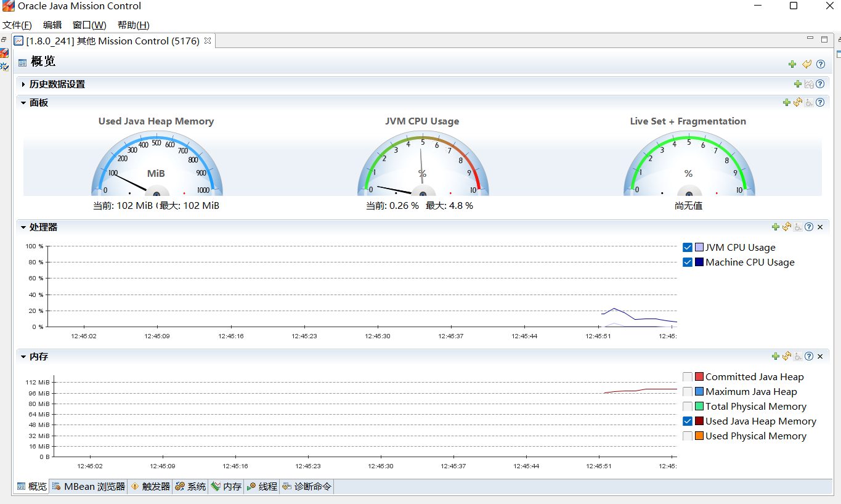
Task: Switch to the 线程 tab
Action: pyautogui.click(x=262, y=487)
